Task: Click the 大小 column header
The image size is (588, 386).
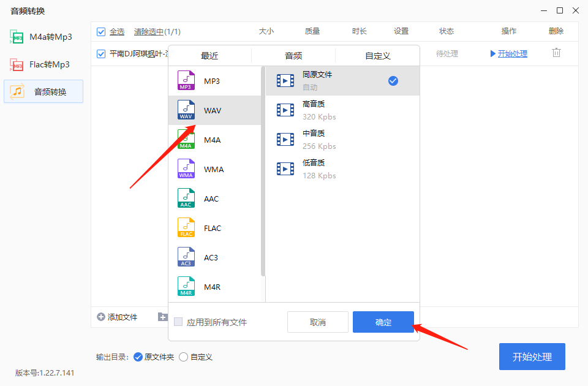Action: 266,31
